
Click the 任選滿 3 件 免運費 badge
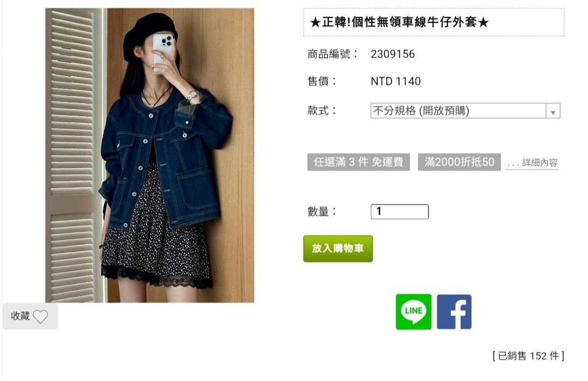click(358, 162)
